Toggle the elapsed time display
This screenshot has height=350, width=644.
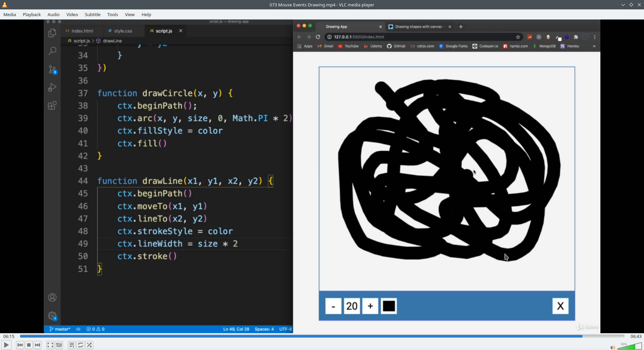9,336
